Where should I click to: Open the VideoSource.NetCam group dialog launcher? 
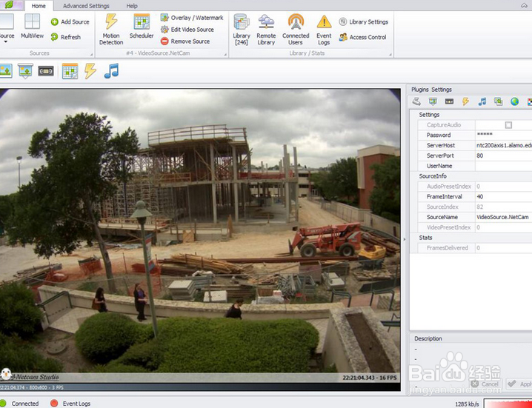click(x=225, y=54)
